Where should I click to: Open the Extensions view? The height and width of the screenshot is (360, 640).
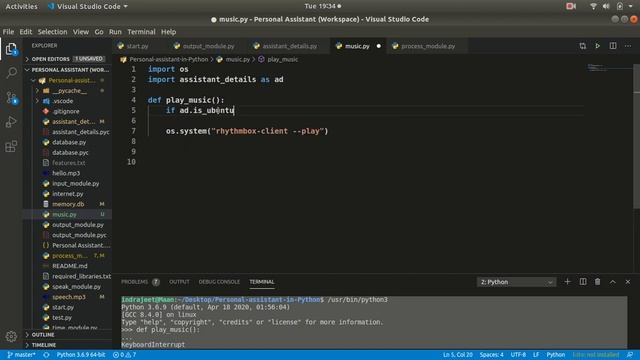[11, 146]
